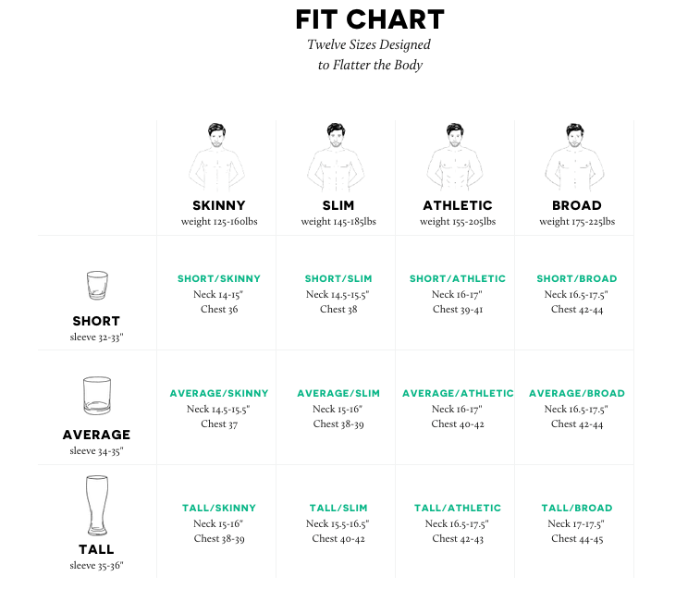Choose the TALL/BROAD size
Screen dimensions: 700x589
[577, 509]
